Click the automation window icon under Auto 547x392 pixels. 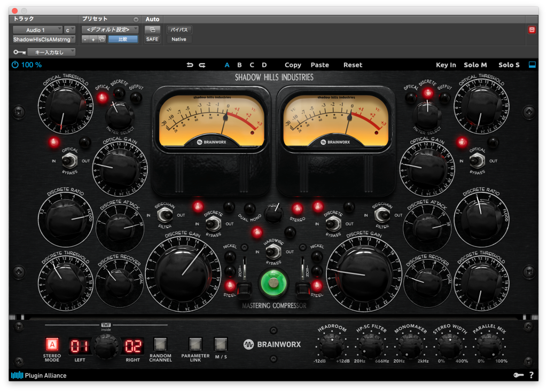152,30
